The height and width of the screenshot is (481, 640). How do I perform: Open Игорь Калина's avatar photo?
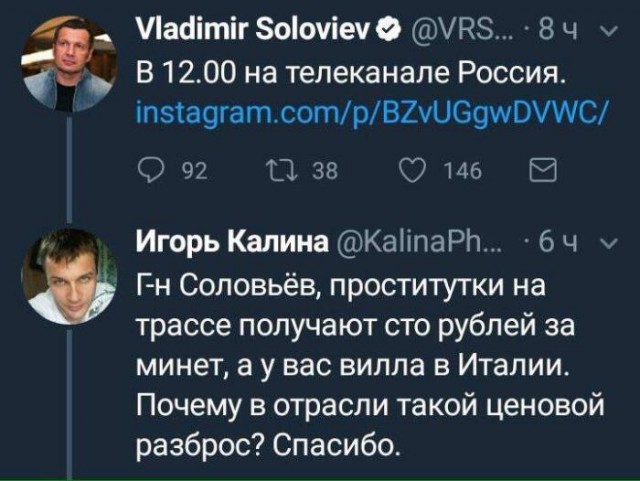coord(68,275)
